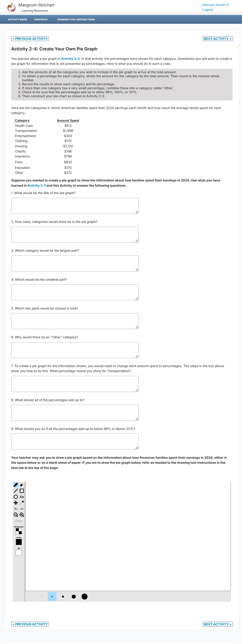
Task: Log out via the Logout link
Action: [207, 10]
